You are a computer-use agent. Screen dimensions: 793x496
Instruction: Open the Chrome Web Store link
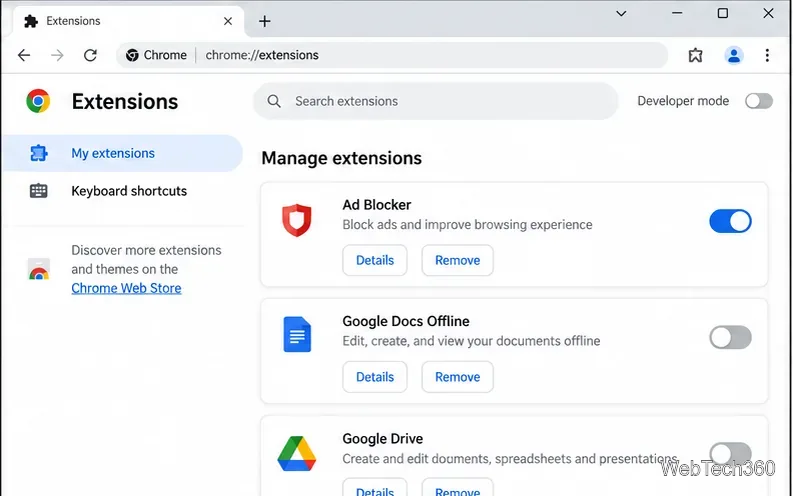click(126, 288)
